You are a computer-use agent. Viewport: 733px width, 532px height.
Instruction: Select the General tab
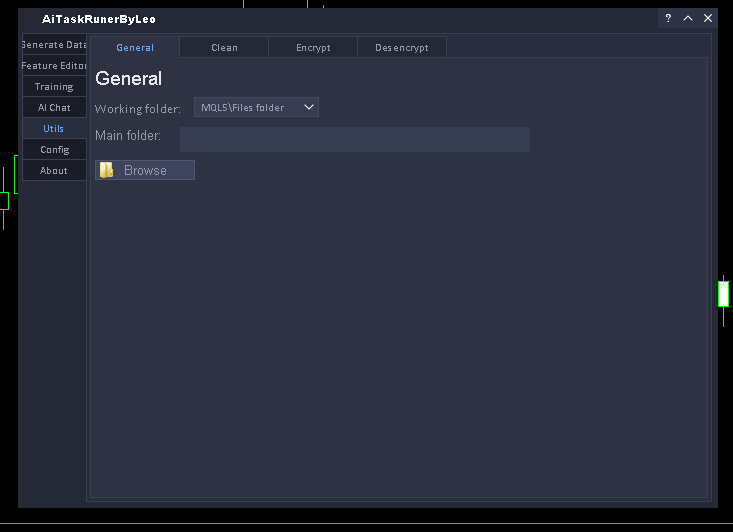coord(135,47)
